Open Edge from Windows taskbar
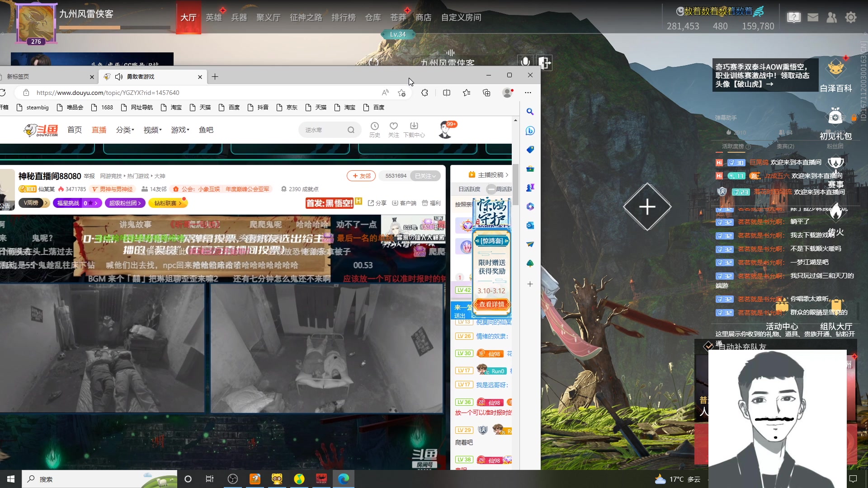Viewport: 868px width, 488px height. tap(344, 479)
